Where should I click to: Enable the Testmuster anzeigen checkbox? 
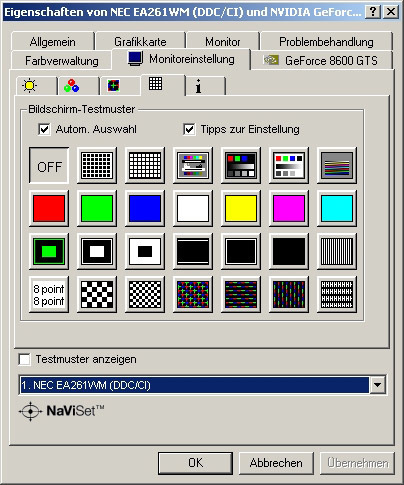[25, 359]
